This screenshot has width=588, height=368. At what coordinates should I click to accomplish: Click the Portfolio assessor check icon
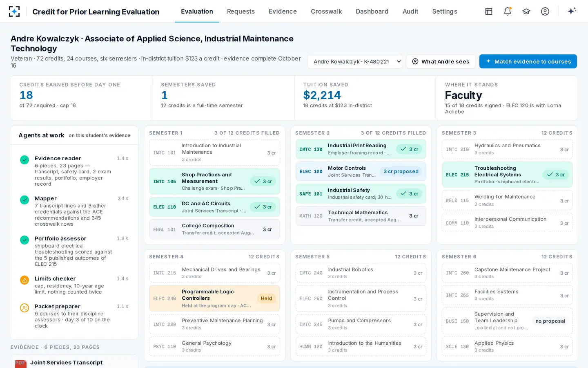pos(24,240)
